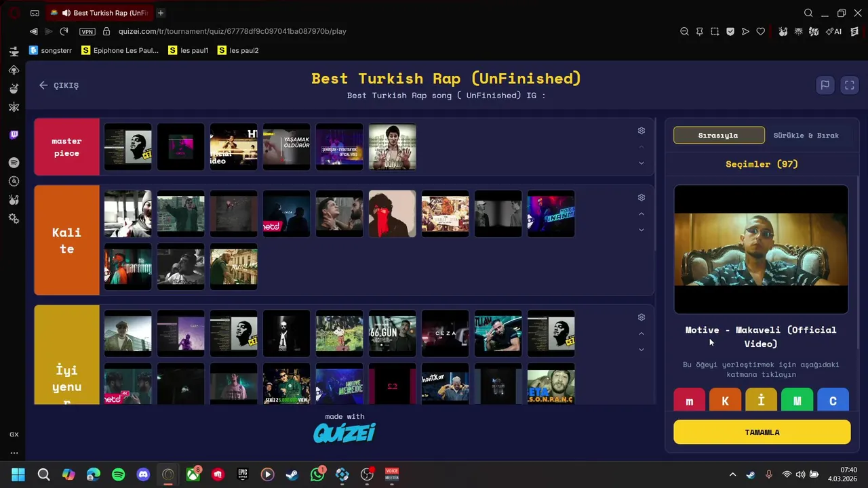The height and width of the screenshot is (488, 868).
Task: Click the zoom out magnifier in address bar
Action: click(684, 31)
